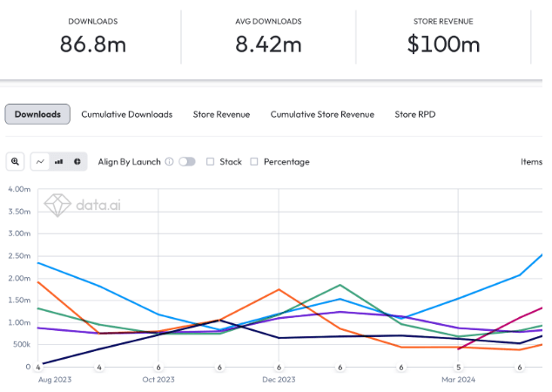Select the line chart view icon

click(41, 161)
